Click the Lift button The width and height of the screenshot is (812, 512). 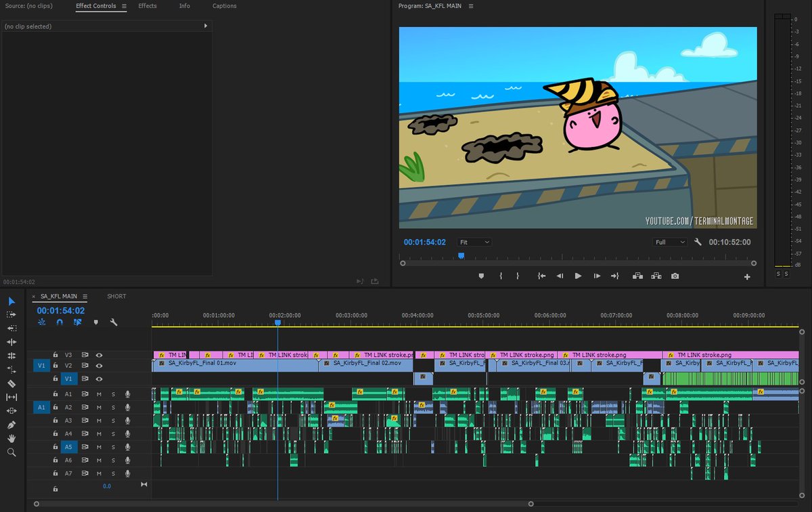pyautogui.click(x=637, y=276)
